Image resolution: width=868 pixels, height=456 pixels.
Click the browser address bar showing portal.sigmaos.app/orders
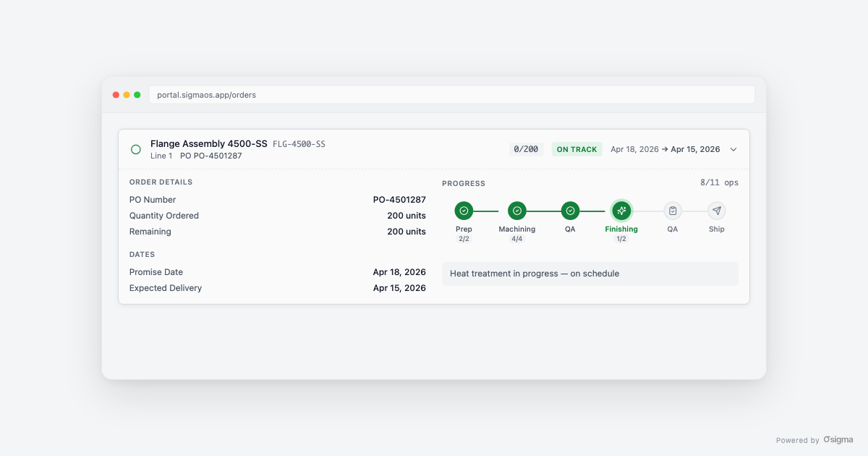[452, 94]
